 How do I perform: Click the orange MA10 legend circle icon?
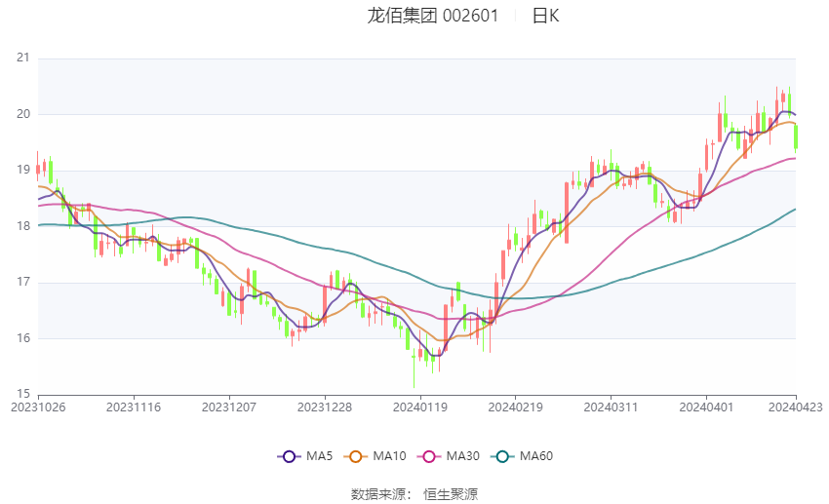[355, 456]
